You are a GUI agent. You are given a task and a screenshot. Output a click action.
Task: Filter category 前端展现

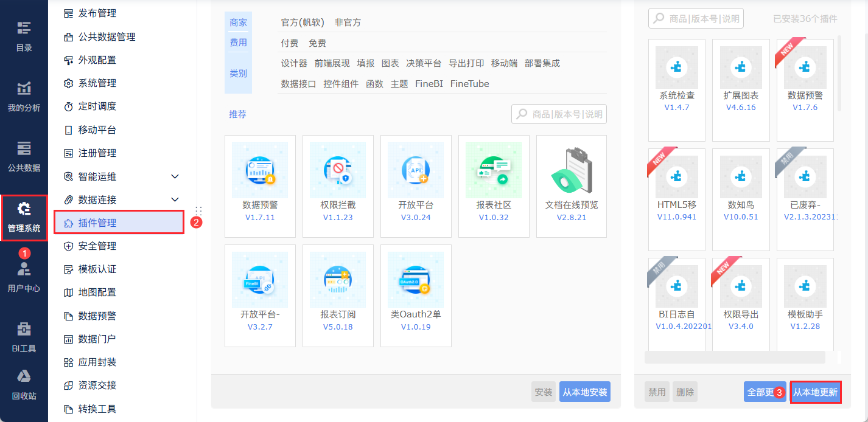[x=332, y=63]
